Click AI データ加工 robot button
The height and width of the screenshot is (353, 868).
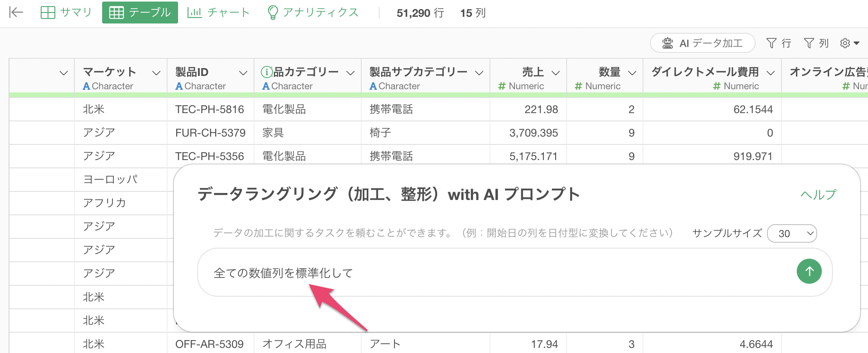tap(702, 43)
